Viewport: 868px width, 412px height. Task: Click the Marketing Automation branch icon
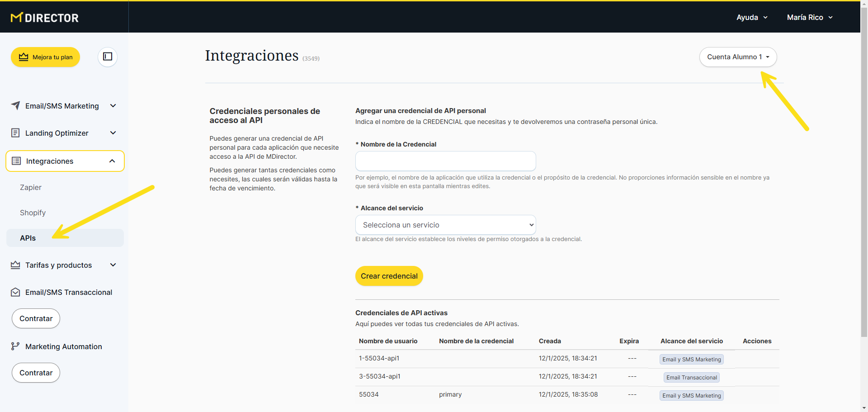click(x=15, y=346)
